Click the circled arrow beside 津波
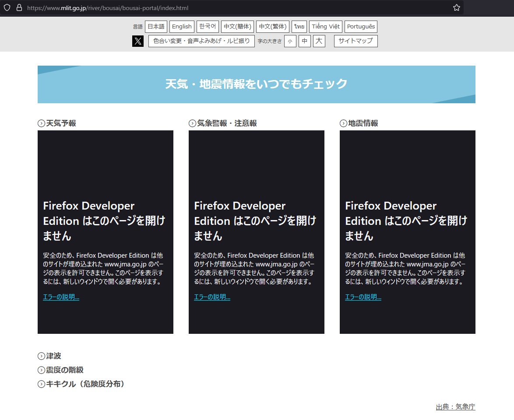Image resolution: width=514 pixels, height=420 pixels. coord(41,356)
